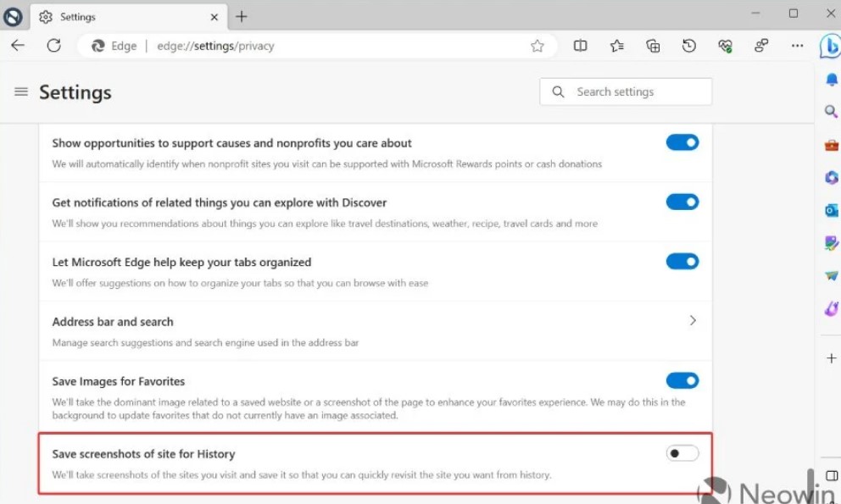
Task: Open the History clock icon
Action: click(688, 46)
